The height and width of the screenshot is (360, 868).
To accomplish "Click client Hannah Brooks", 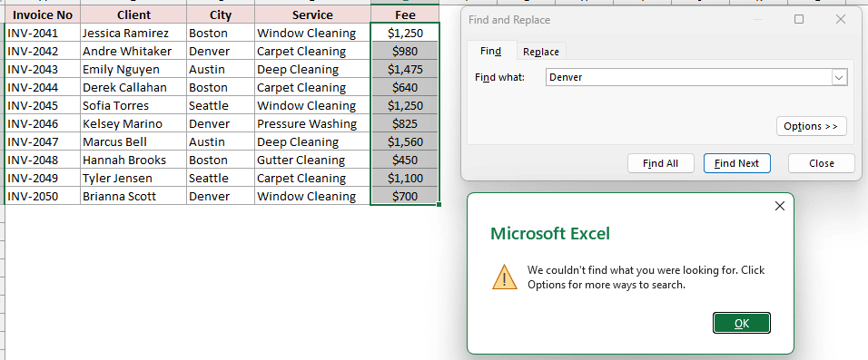I will (133, 161).
